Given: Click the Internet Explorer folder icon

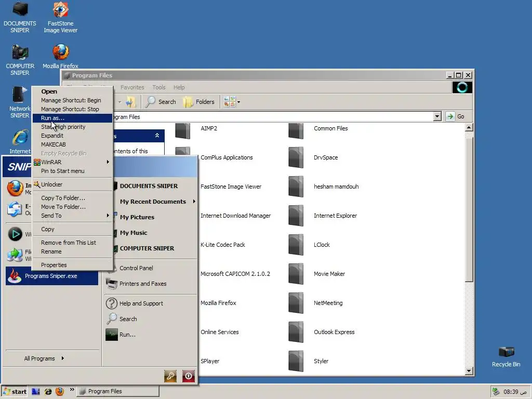Looking at the screenshot, I should (x=296, y=216).
